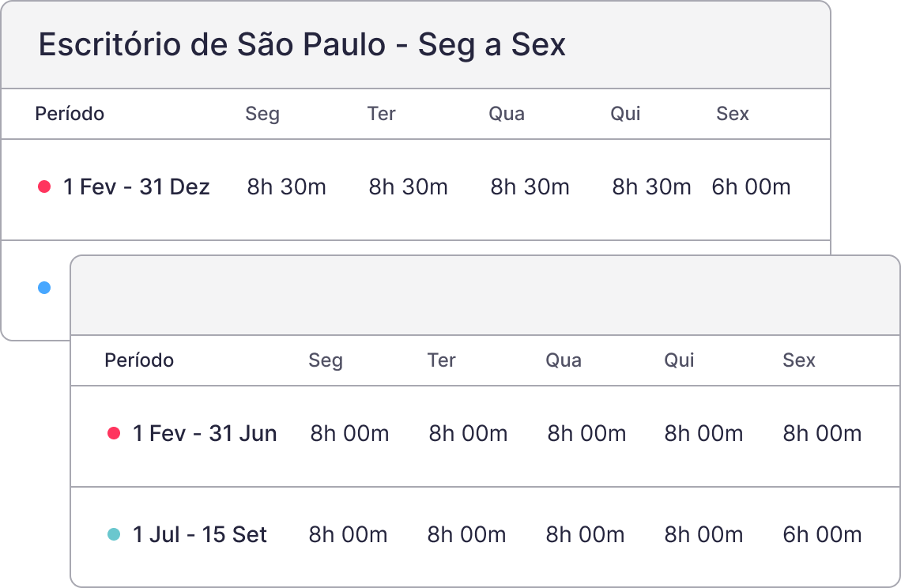
Task: Click Sex value 8h 00m in 1 Fev - 31 Jun row
Action: pyautogui.click(x=822, y=433)
